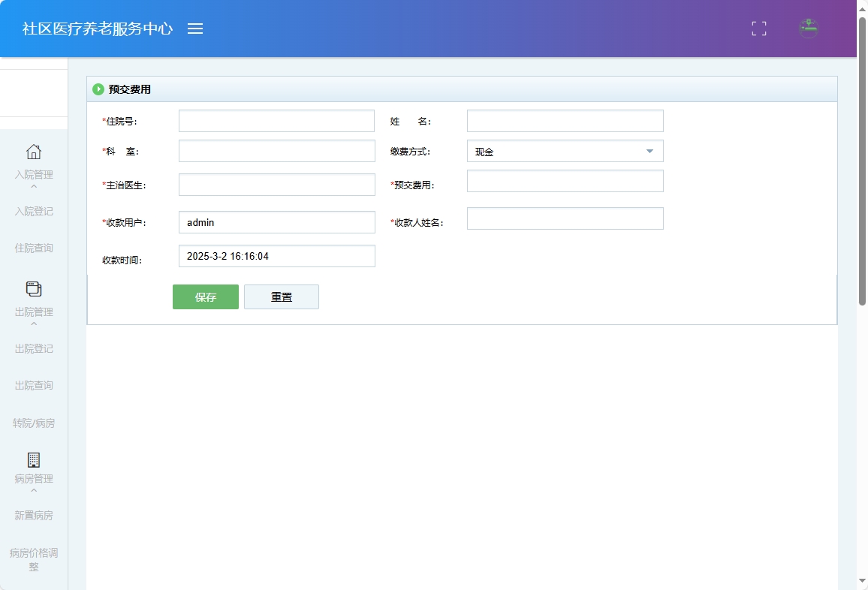This screenshot has width=868, height=590.
Task: Open the 入院登记 menu item
Action: click(34, 210)
